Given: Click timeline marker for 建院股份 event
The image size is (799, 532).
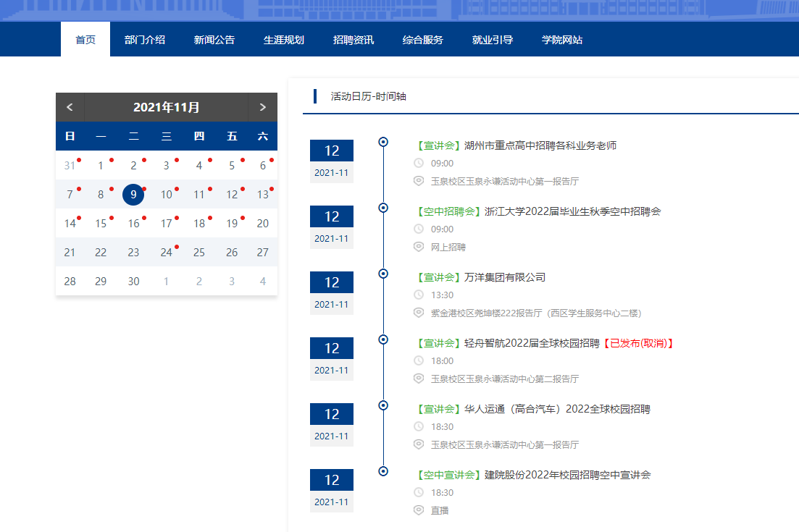Looking at the screenshot, I should pyautogui.click(x=383, y=471).
